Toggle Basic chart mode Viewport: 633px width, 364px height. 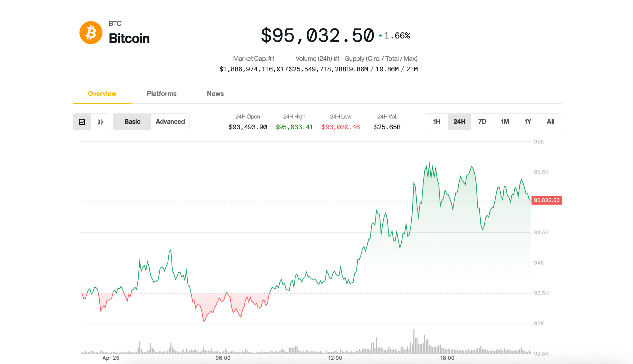click(132, 121)
